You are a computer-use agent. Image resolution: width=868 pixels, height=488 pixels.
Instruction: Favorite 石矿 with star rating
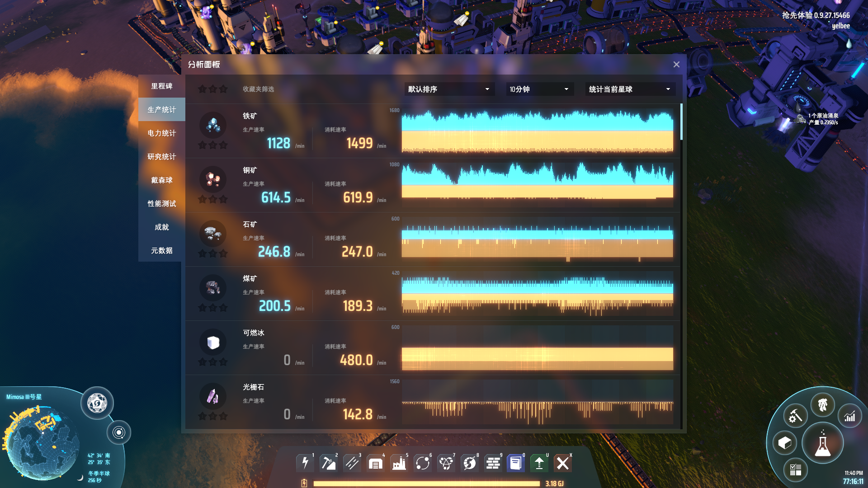(212, 253)
